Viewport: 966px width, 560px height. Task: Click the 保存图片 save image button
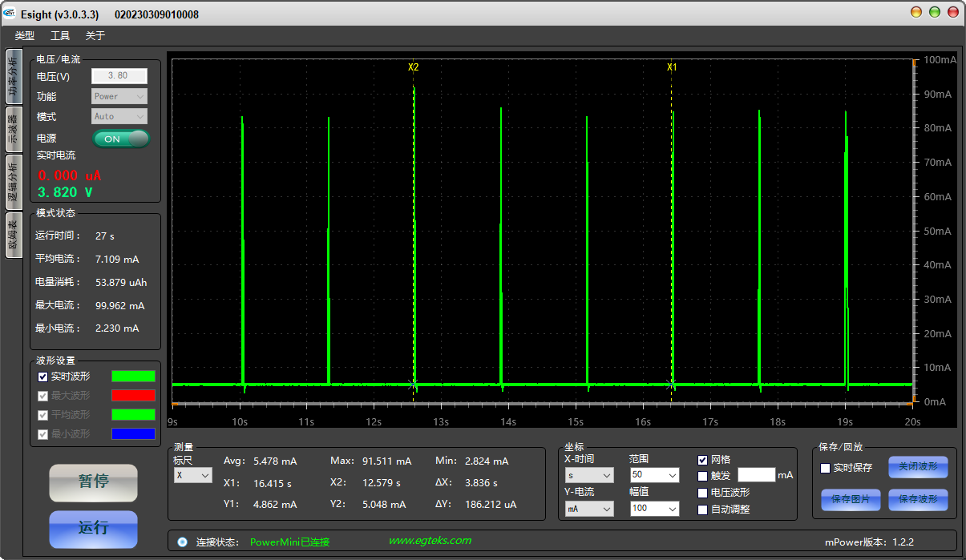851,500
